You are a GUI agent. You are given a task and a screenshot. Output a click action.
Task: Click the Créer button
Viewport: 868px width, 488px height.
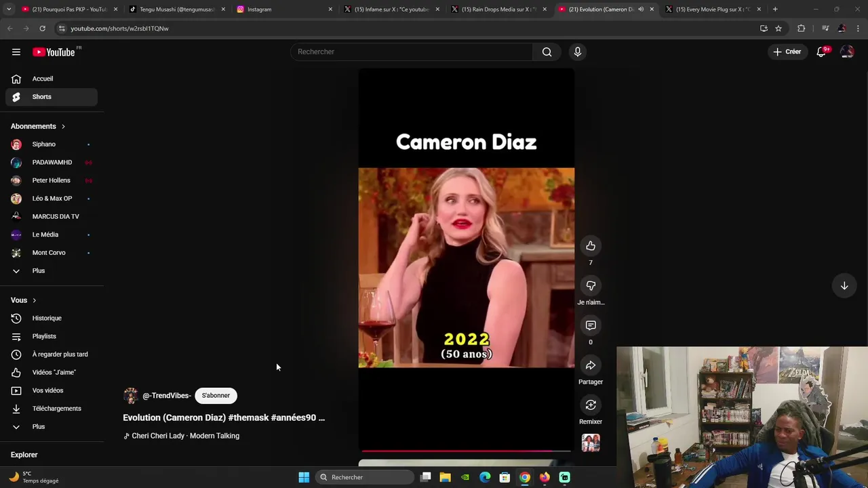(x=787, y=52)
